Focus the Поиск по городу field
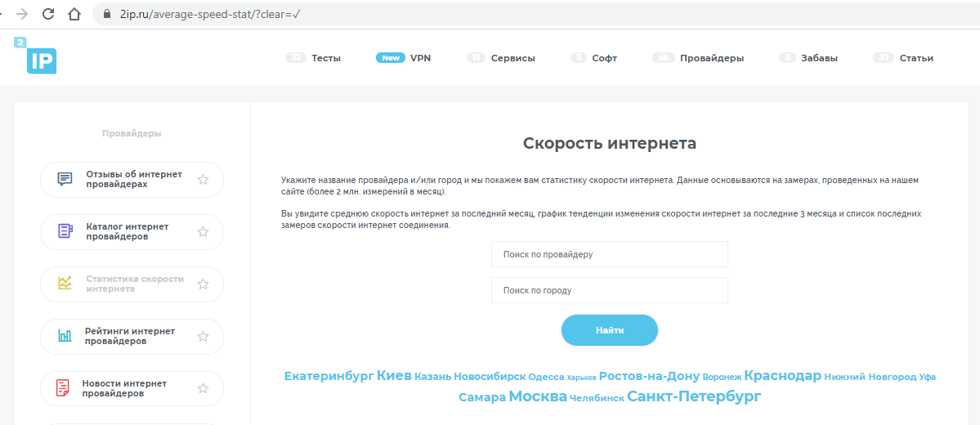This screenshot has height=425, width=980. point(609,290)
